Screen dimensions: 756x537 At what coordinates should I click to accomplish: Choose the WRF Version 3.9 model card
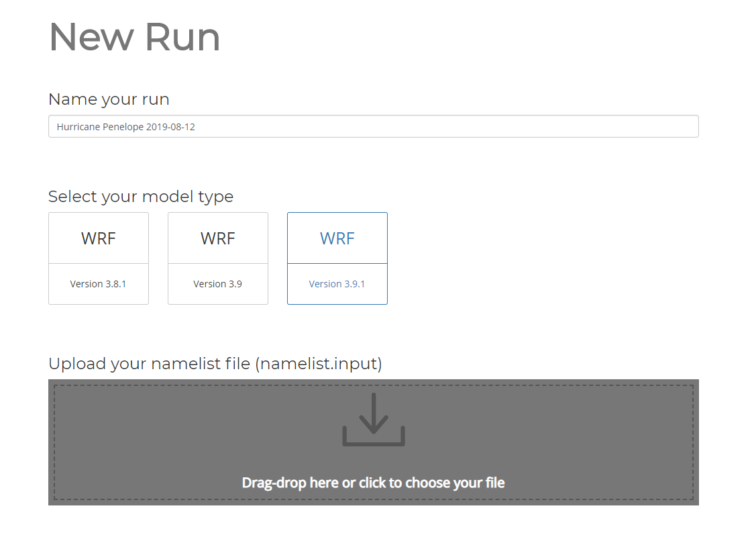coord(218,258)
